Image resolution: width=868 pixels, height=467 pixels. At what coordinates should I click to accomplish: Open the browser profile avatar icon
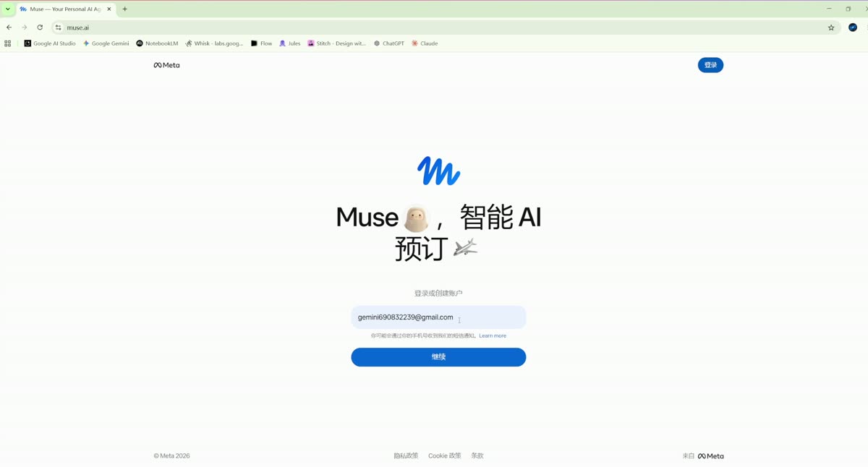[853, 27]
